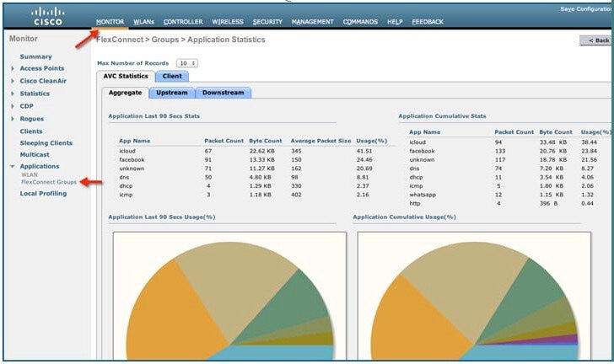Open Sleeping Clients sidebar item
Image resolution: width=614 pixels, height=364 pixels.
pos(46,143)
